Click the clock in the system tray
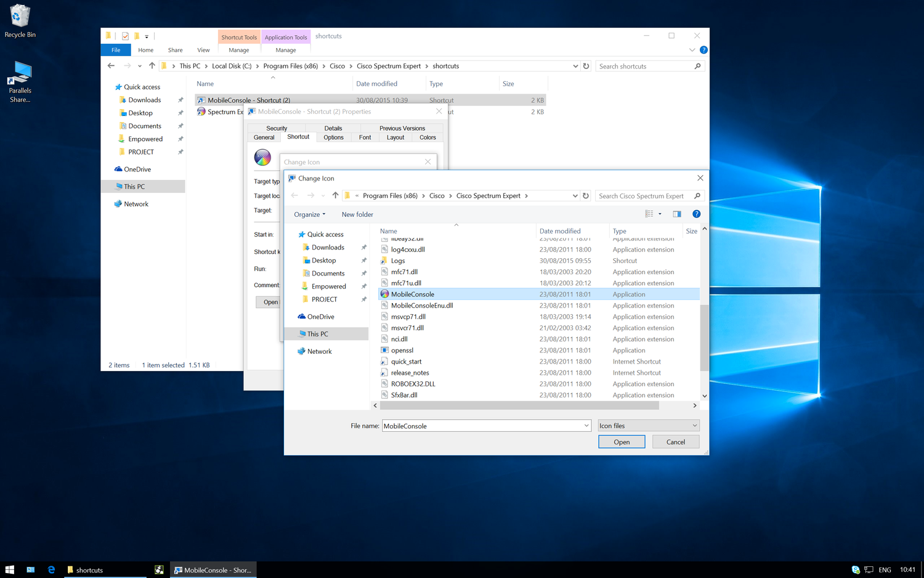The width and height of the screenshot is (924, 578). [x=907, y=570]
